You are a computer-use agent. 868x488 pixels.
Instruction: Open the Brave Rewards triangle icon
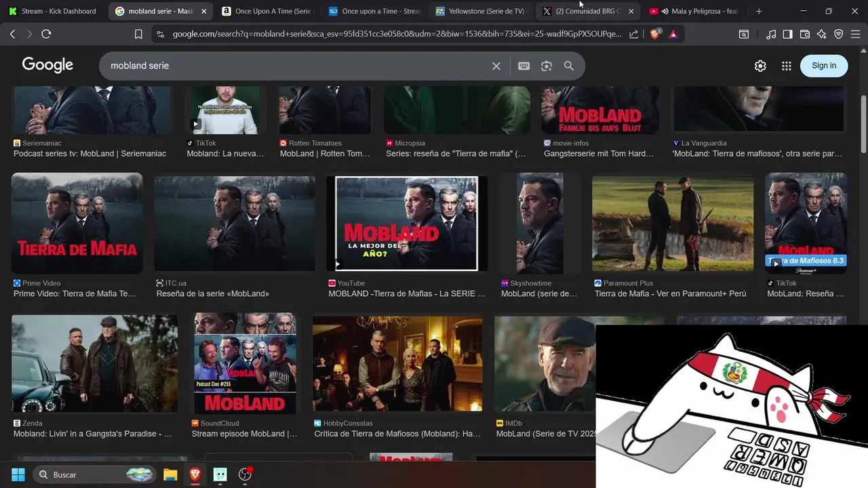click(673, 34)
